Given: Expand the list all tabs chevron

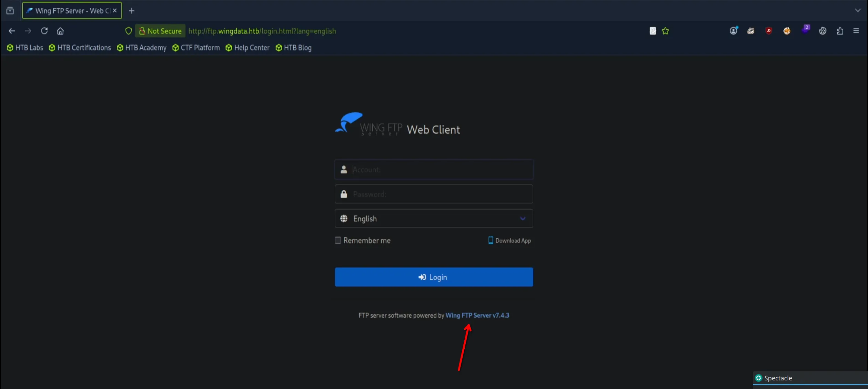Looking at the screenshot, I should coord(858,11).
